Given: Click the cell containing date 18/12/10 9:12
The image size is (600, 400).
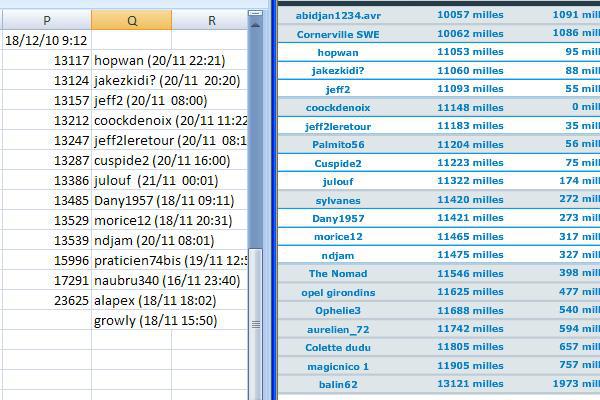Looking at the screenshot, I should (47, 40).
